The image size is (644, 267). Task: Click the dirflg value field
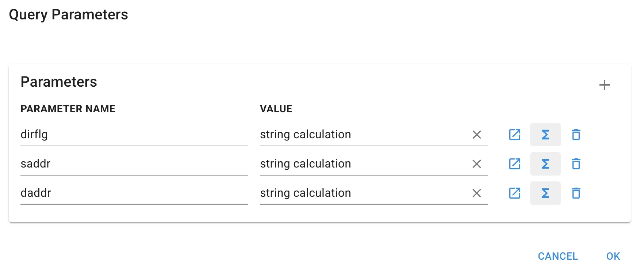tap(347, 135)
